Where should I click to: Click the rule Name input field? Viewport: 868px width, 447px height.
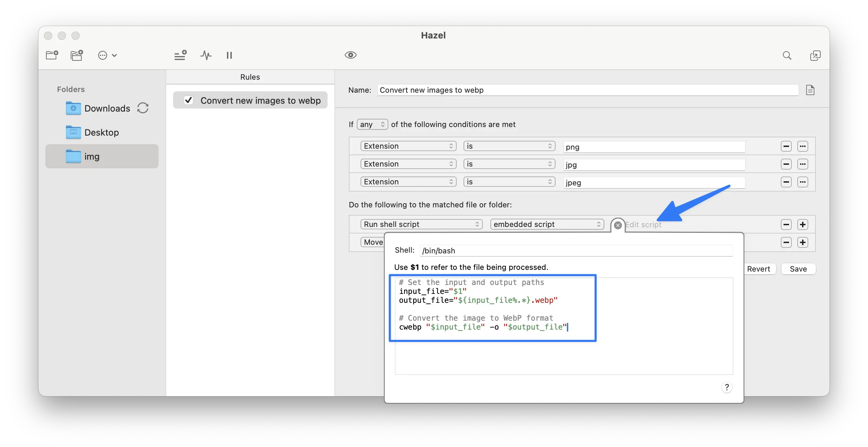[x=588, y=90]
